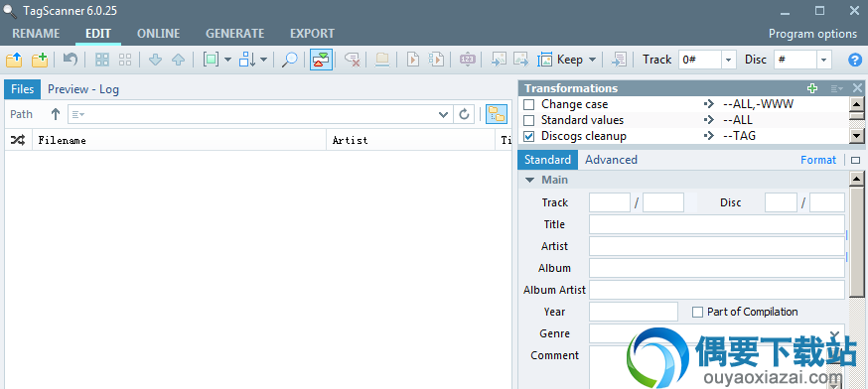Open the sort order dropdown arrow
Screen dimensions: 868x389
pos(263,60)
